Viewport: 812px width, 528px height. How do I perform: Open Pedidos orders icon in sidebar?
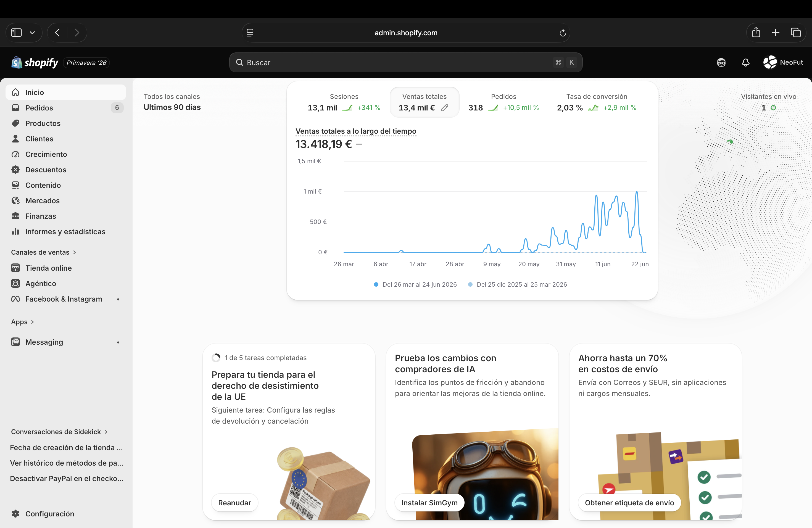click(x=15, y=108)
